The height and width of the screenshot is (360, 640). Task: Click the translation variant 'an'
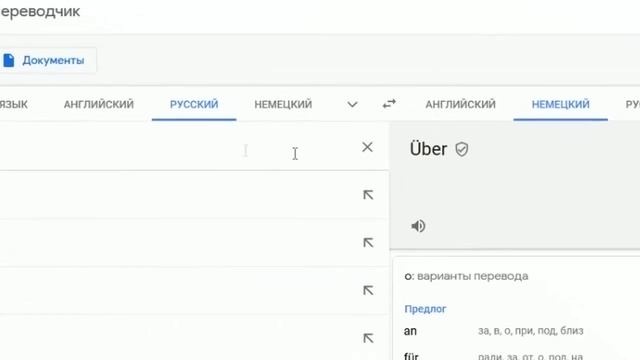pyautogui.click(x=410, y=331)
